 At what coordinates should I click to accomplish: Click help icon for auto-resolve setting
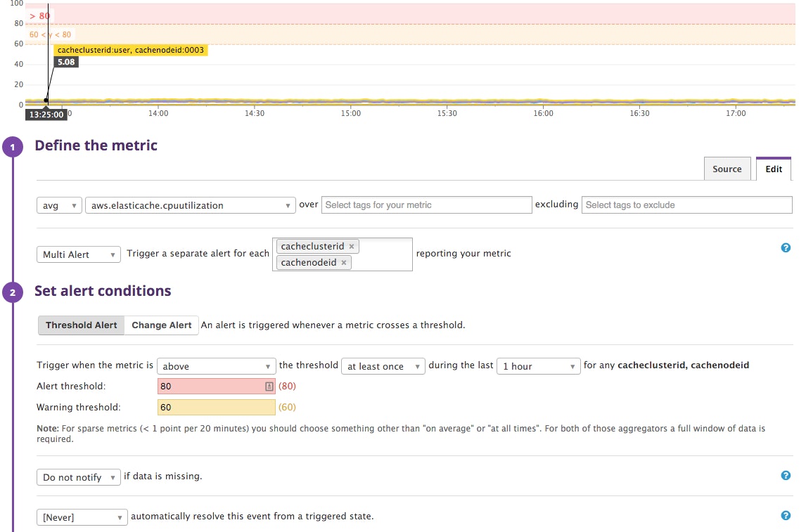[x=786, y=516]
